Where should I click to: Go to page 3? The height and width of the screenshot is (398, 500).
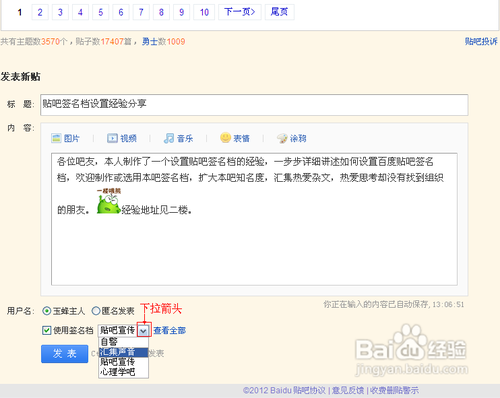tap(60, 12)
